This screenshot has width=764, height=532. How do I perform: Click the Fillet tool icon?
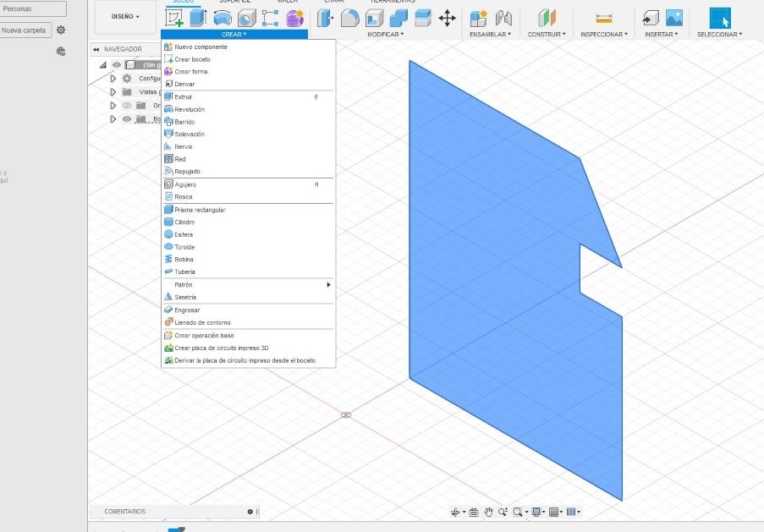349,19
